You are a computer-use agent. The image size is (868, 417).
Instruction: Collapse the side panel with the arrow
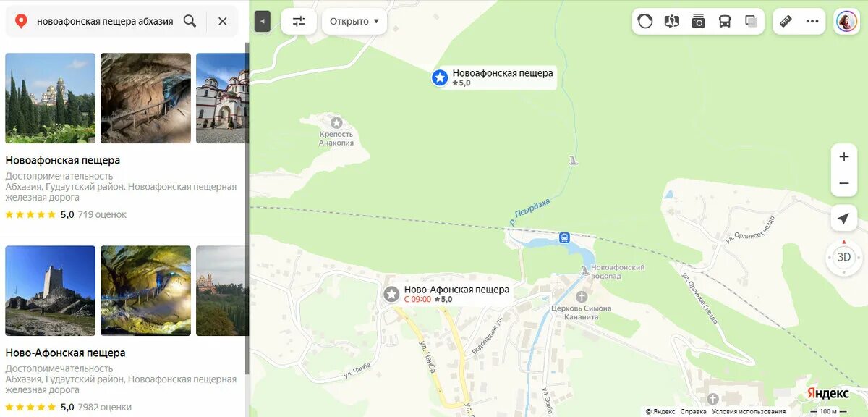262,22
